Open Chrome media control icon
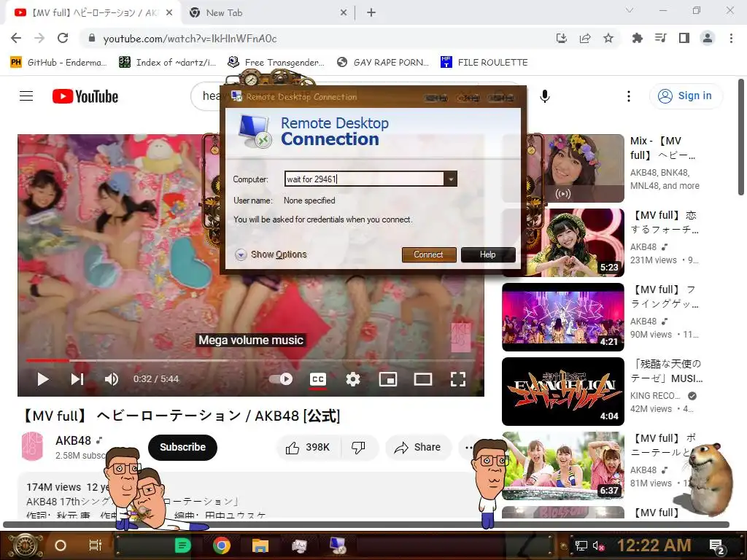747x560 pixels. [661, 38]
